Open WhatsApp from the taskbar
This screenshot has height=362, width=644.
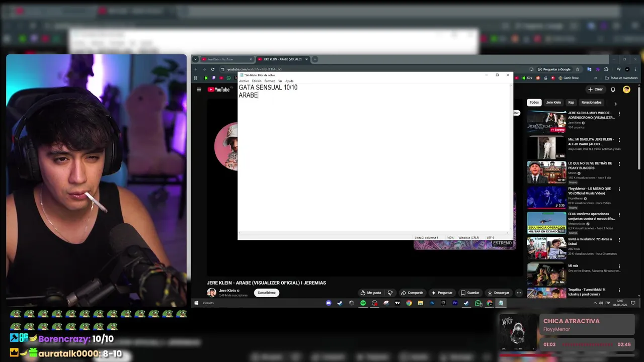(x=478, y=303)
